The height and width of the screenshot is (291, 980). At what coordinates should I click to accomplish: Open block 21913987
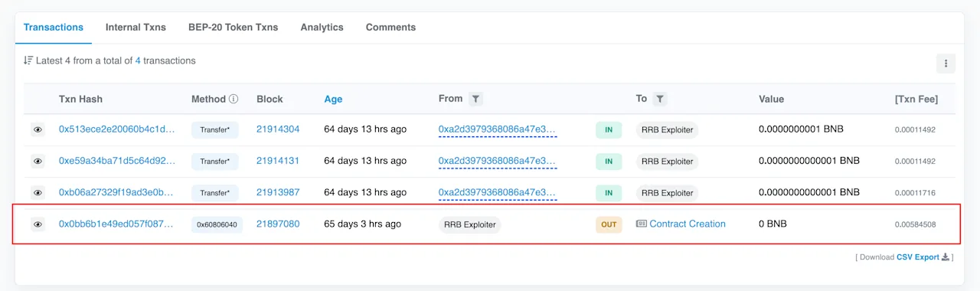pos(278,192)
